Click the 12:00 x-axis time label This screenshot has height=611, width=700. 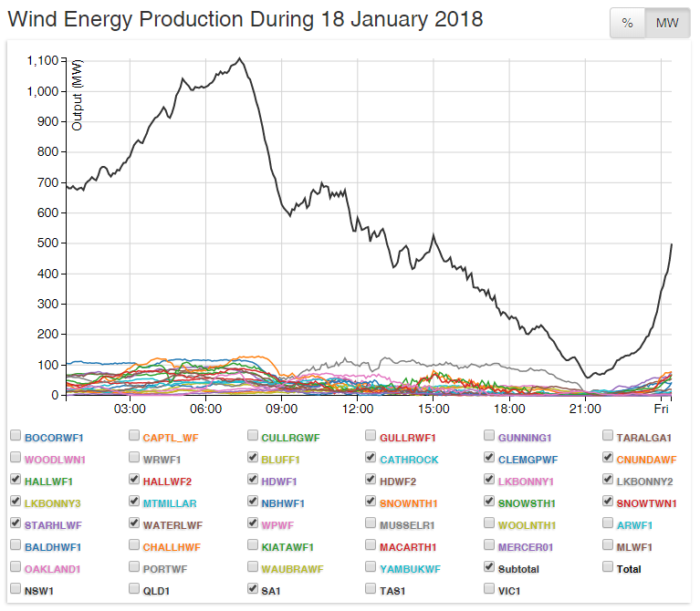click(358, 408)
